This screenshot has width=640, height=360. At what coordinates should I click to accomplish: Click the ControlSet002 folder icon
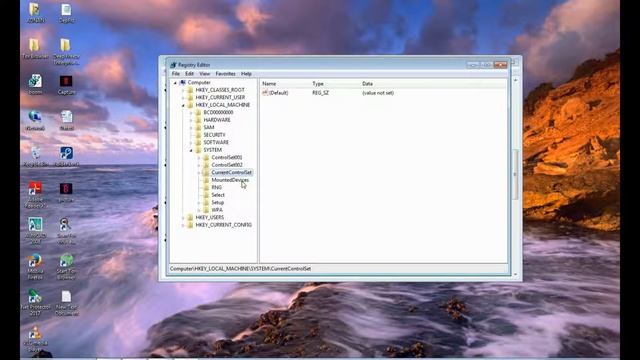206,165
